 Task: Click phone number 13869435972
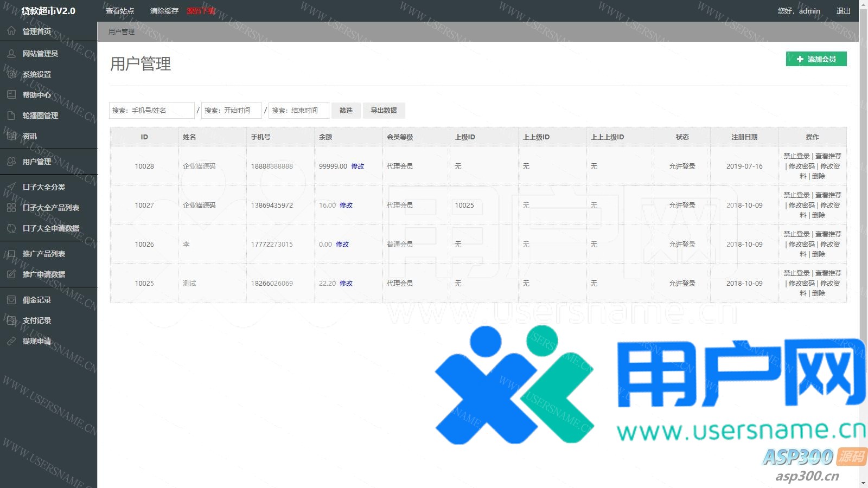pos(272,206)
